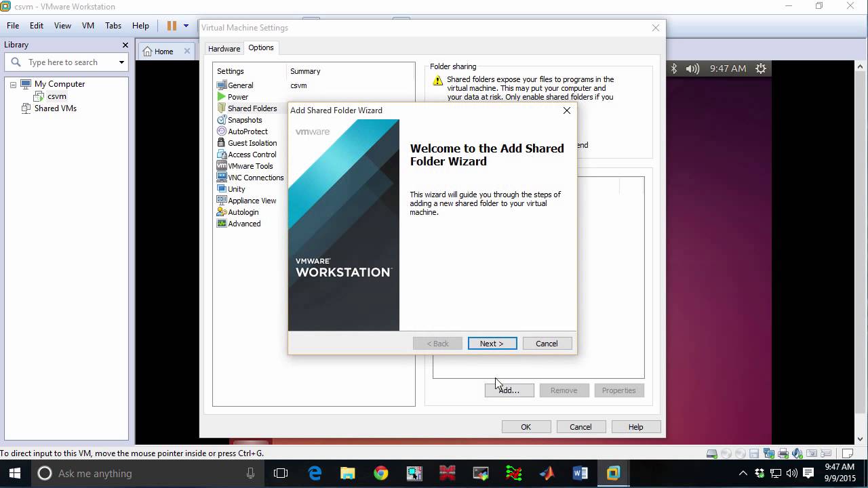Click the Summary column header
This screenshot has height=488, width=868.
pyautogui.click(x=305, y=71)
